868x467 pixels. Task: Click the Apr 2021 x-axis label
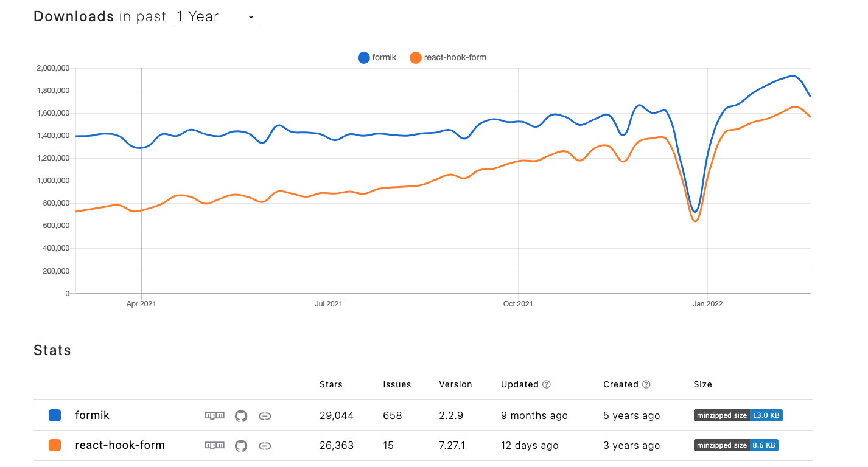[141, 304]
